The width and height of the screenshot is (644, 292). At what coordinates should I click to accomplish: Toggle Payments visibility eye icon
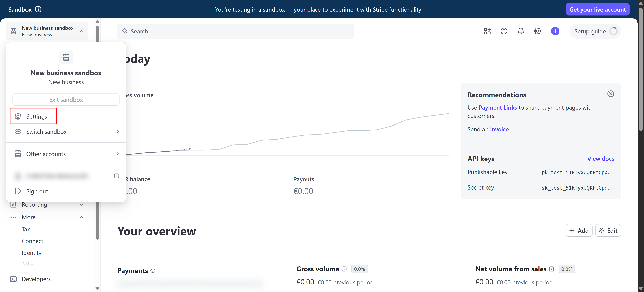pyautogui.click(x=153, y=270)
